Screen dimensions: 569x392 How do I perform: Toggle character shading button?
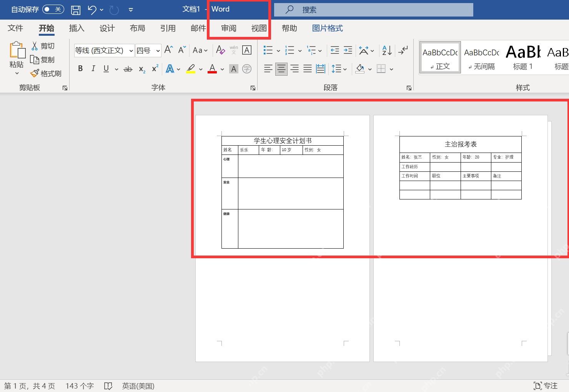[234, 69]
